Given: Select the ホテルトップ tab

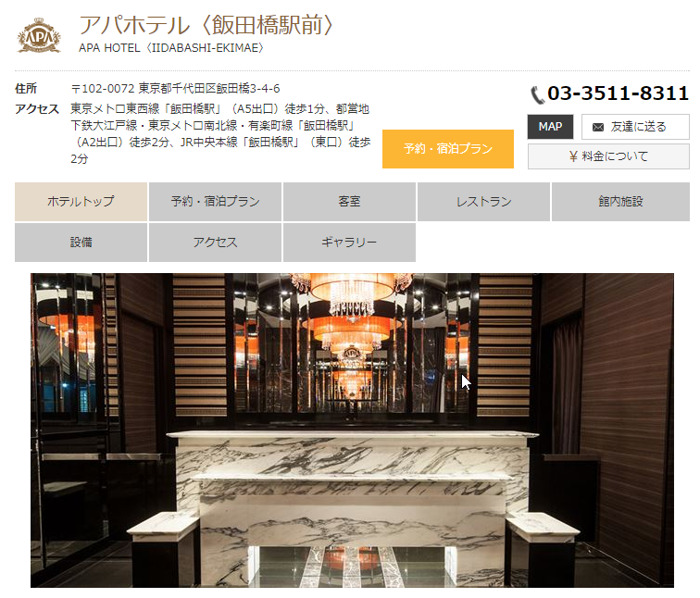Looking at the screenshot, I should pos(81,201).
